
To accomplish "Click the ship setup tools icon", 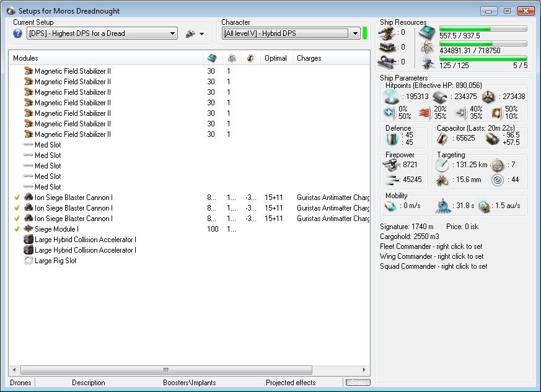I will click(x=190, y=34).
